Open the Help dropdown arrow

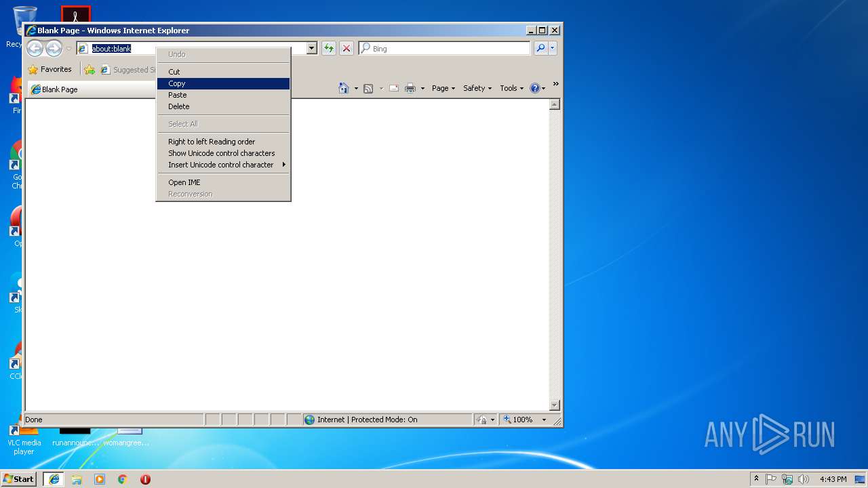point(544,89)
